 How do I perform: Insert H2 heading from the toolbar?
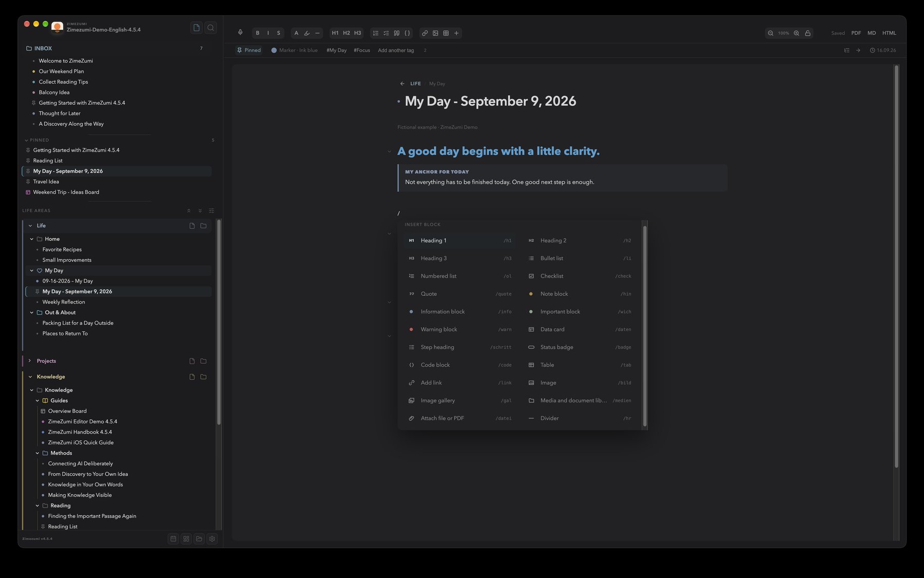tap(346, 33)
